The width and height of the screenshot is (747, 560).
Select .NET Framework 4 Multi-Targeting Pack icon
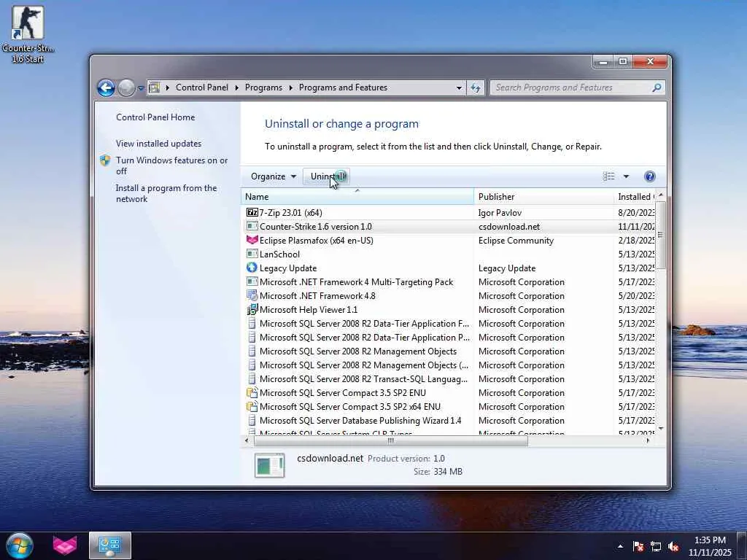252,281
